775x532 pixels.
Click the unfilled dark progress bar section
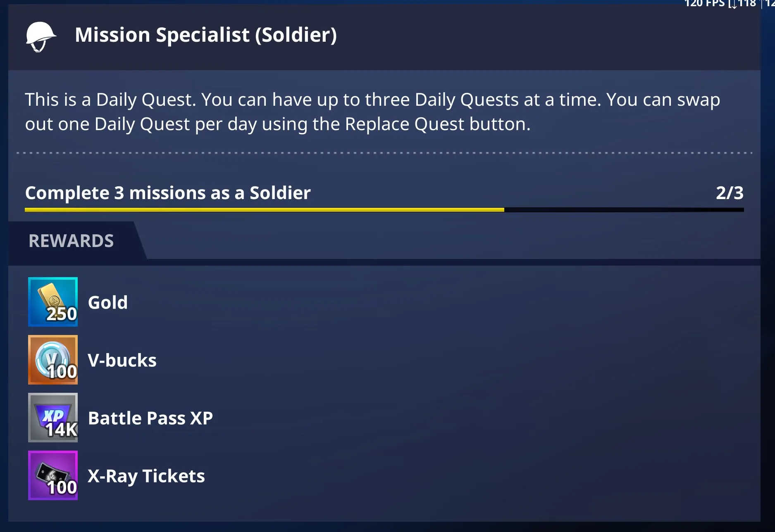pyautogui.click(x=624, y=210)
